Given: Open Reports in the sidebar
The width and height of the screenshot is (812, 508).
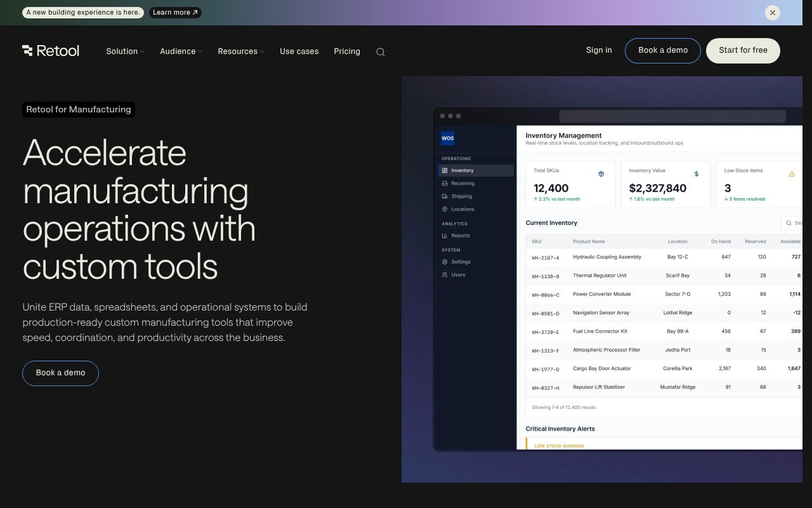Looking at the screenshot, I should point(476,236).
